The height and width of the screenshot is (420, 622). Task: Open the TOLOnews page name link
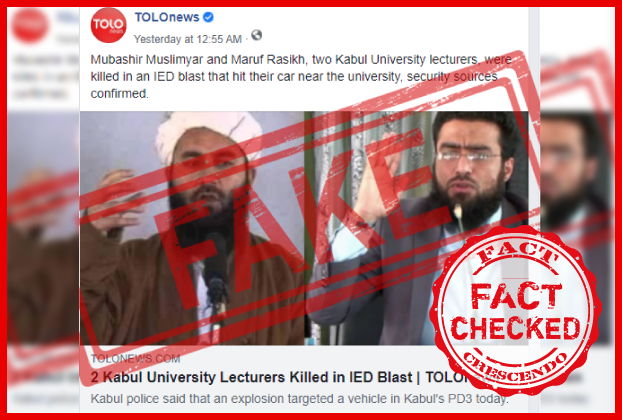click(x=167, y=17)
